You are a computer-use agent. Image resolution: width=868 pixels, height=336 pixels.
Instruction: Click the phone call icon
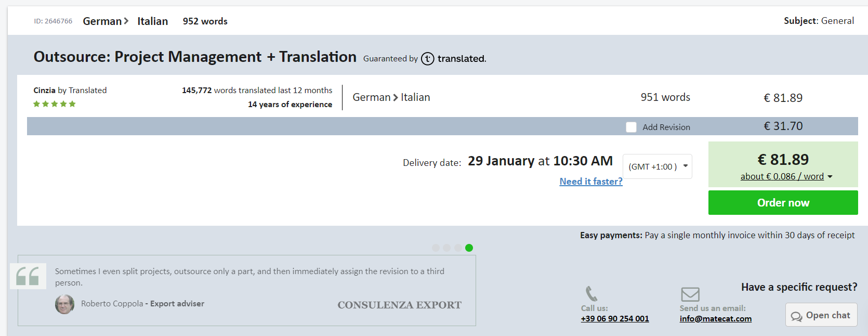tap(591, 293)
